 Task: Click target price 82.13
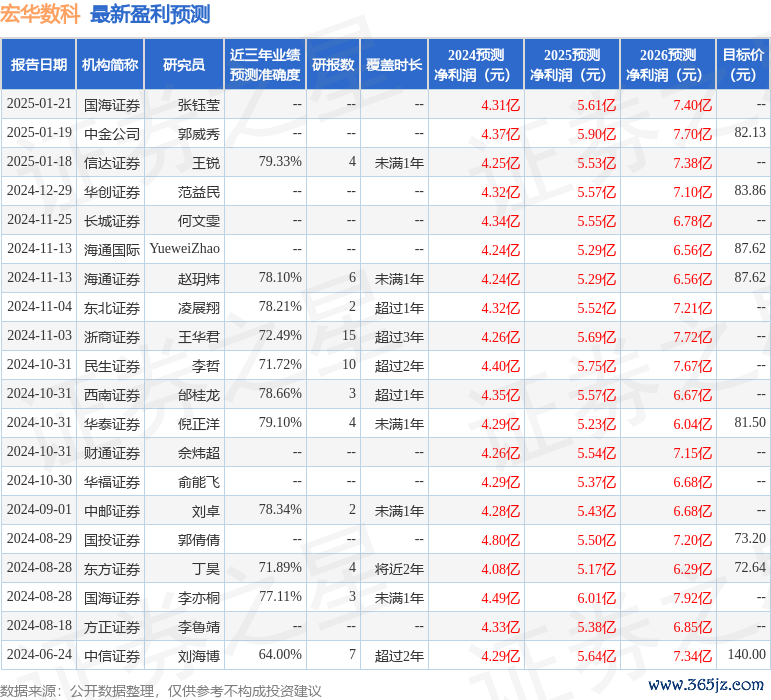[750, 132]
